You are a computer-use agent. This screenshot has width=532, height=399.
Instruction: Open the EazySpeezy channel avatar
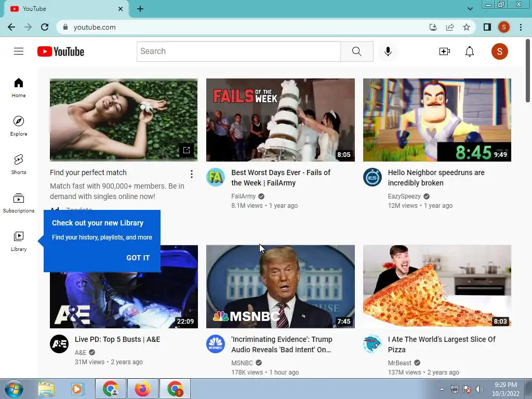tap(372, 177)
